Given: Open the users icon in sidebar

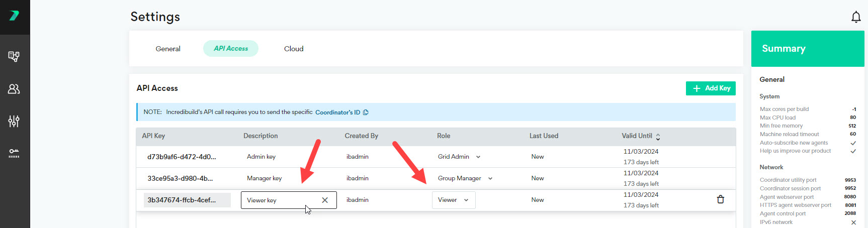Looking at the screenshot, I should (14, 89).
